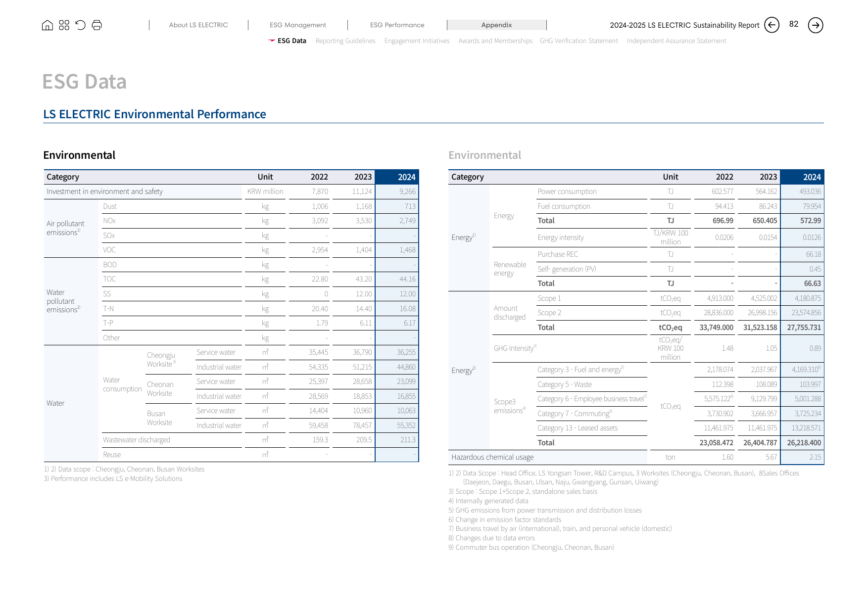The height and width of the screenshot is (614, 868).
Task: Open the About LS ELECTRIC tab
Action: (x=198, y=25)
